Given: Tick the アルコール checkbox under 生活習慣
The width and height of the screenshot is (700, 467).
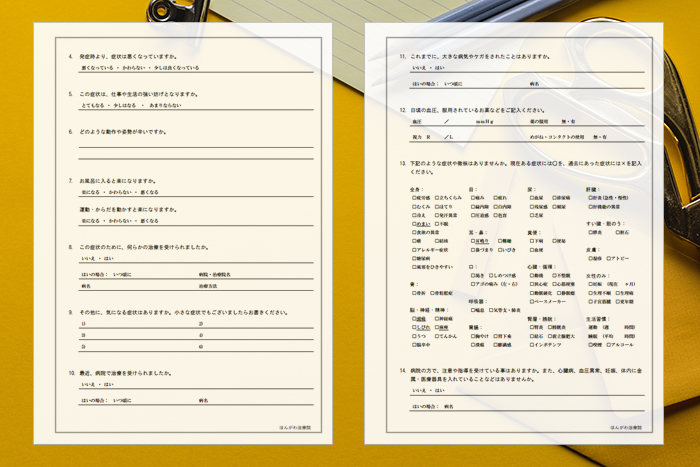Looking at the screenshot, I should tap(611, 344).
